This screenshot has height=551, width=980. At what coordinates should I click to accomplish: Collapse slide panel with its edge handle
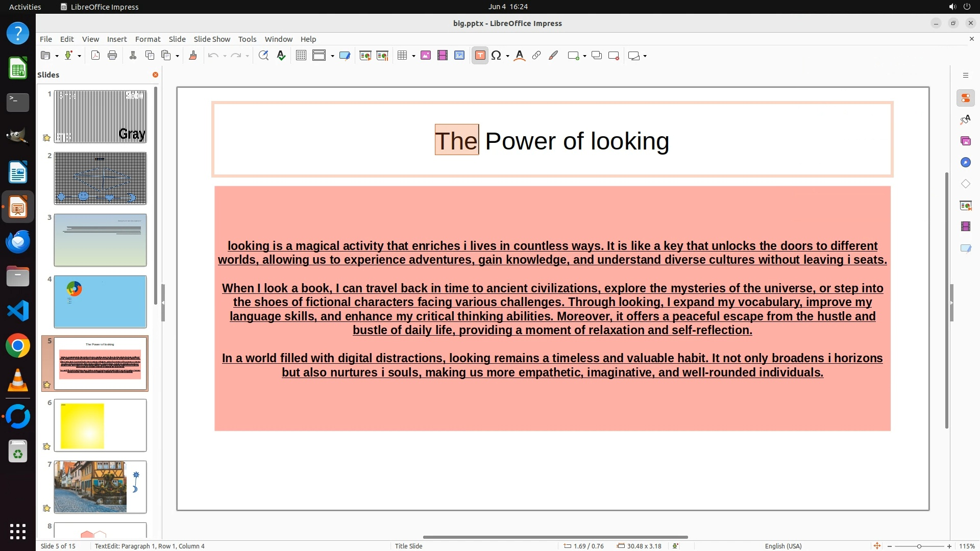pyautogui.click(x=163, y=303)
